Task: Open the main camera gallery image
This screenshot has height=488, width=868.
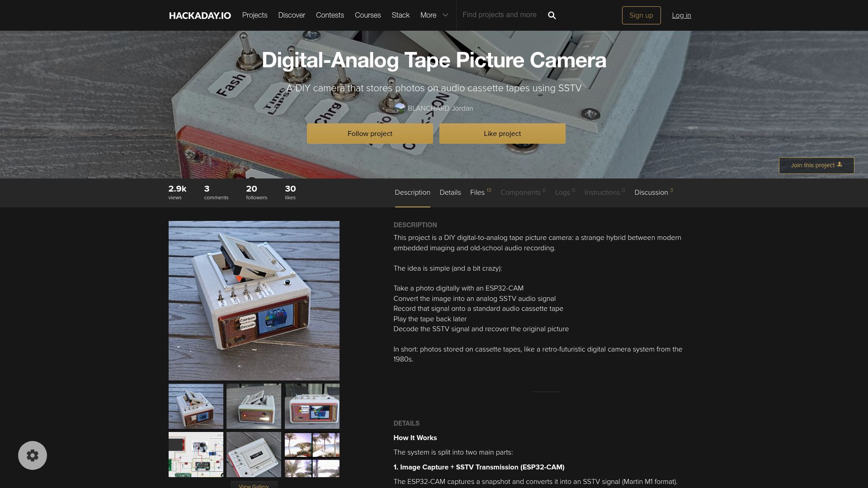Action: 254,300
